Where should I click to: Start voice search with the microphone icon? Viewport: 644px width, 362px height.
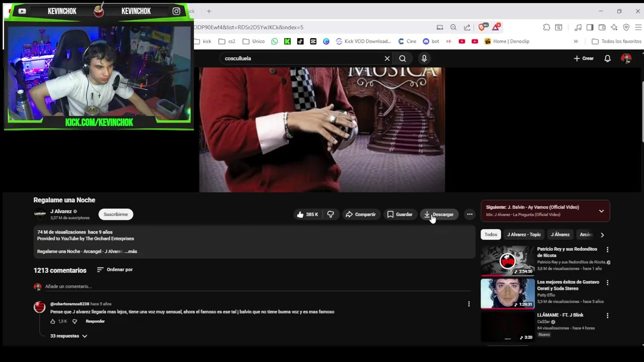[424, 58]
